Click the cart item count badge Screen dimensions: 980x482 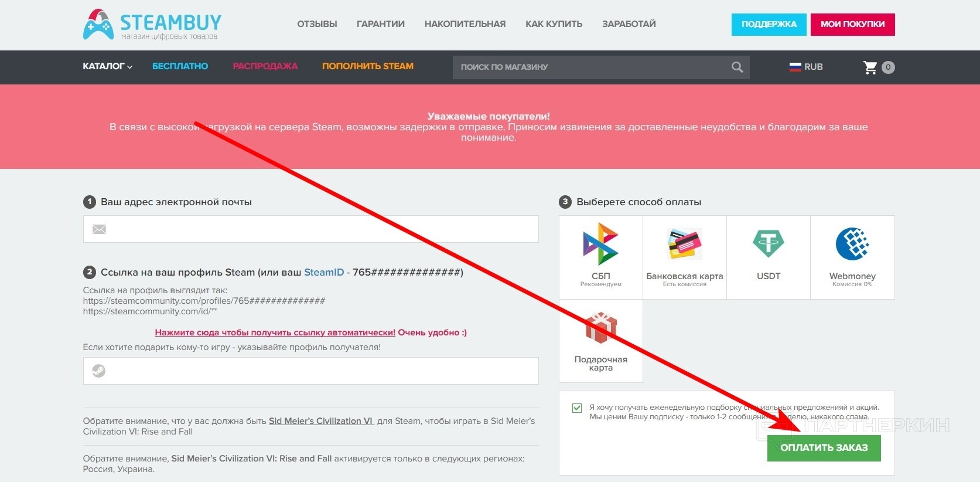coord(888,67)
